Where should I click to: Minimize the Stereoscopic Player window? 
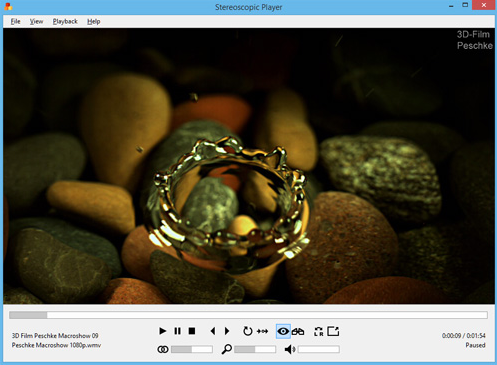451,6
